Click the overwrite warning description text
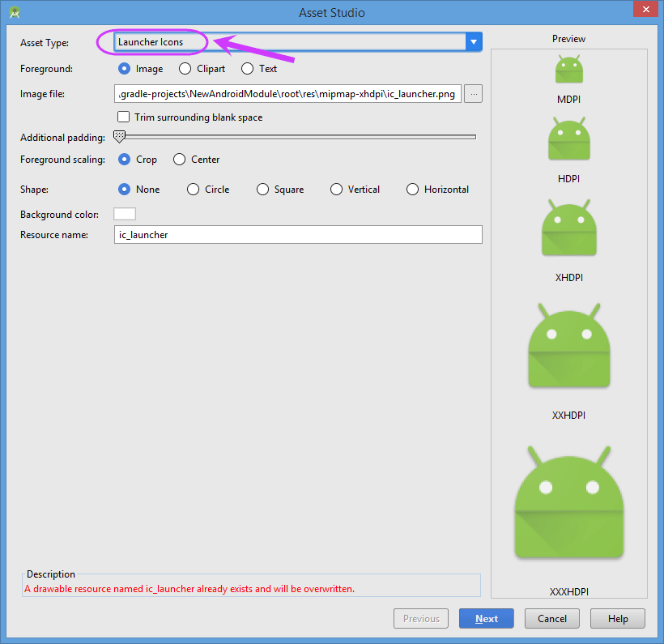Screen dimensions: 664x644 coord(189,589)
